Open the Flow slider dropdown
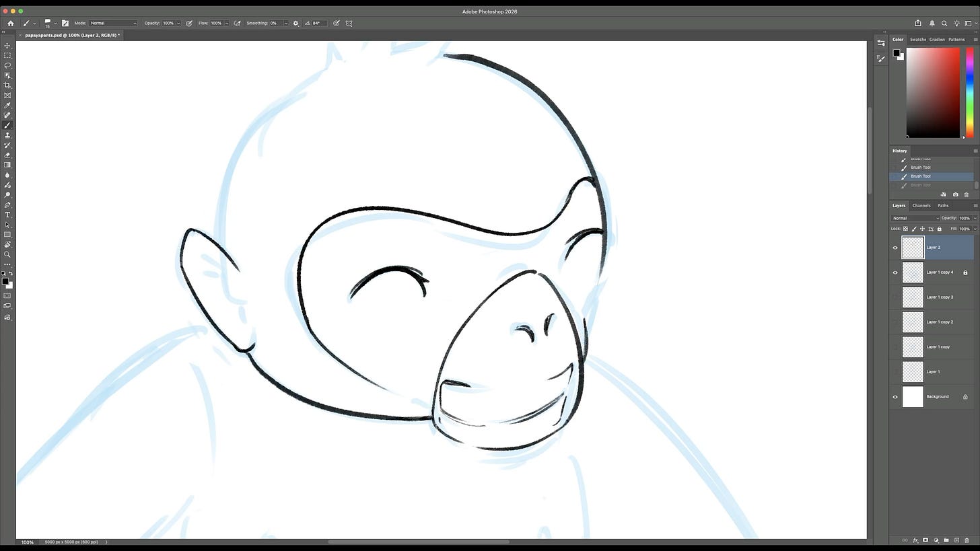Screen dimensions: 980x551 coord(226,23)
